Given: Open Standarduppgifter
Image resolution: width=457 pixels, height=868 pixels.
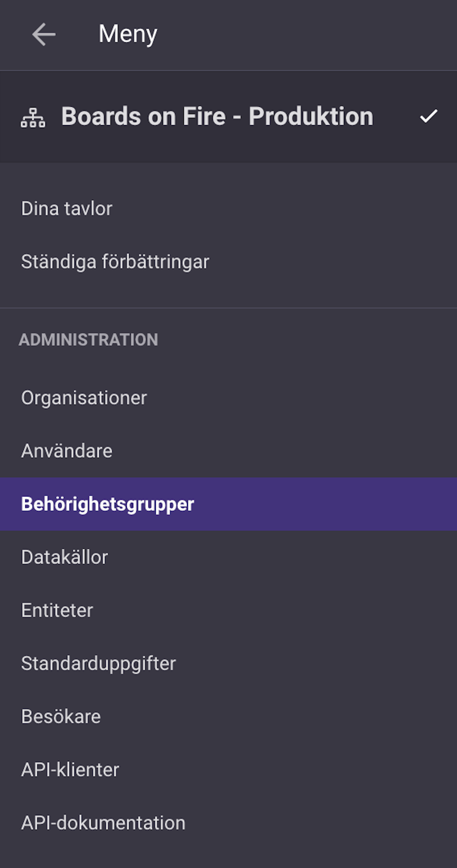Looking at the screenshot, I should point(228,664).
